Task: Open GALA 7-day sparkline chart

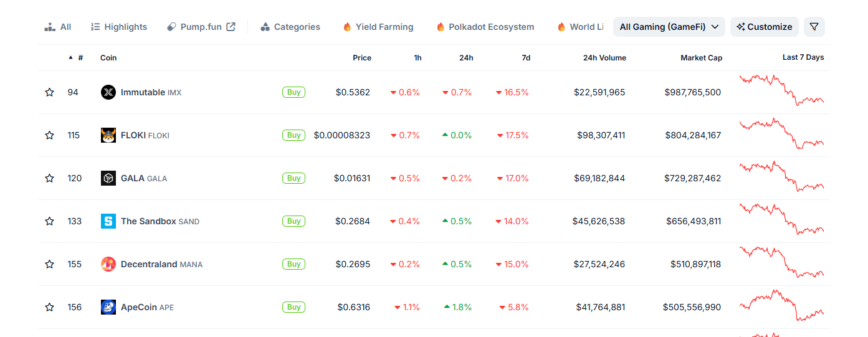Action: click(781, 176)
